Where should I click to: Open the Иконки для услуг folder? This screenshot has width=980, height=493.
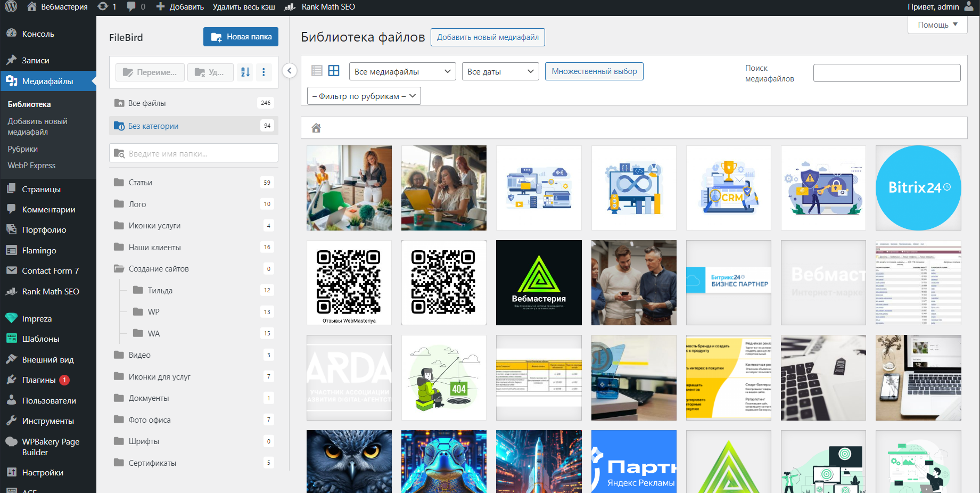(x=194, y=376)
